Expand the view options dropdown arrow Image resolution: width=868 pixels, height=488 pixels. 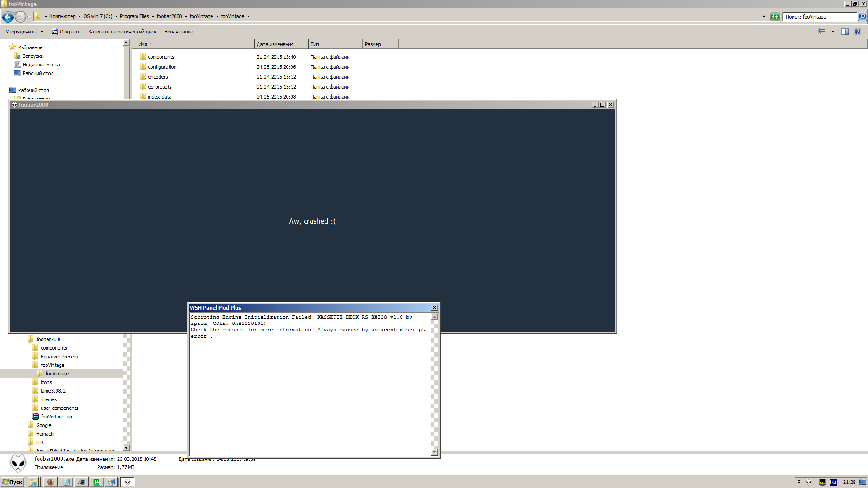833,32
